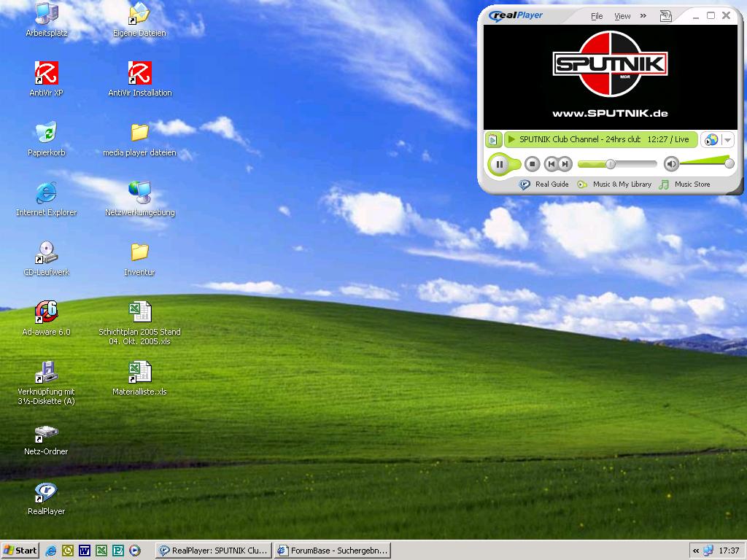Image resolution: width=747 pixels, height=560 pixels.
Task: Select Materialliste.xls file icon
Action: (x=139, y=378)
